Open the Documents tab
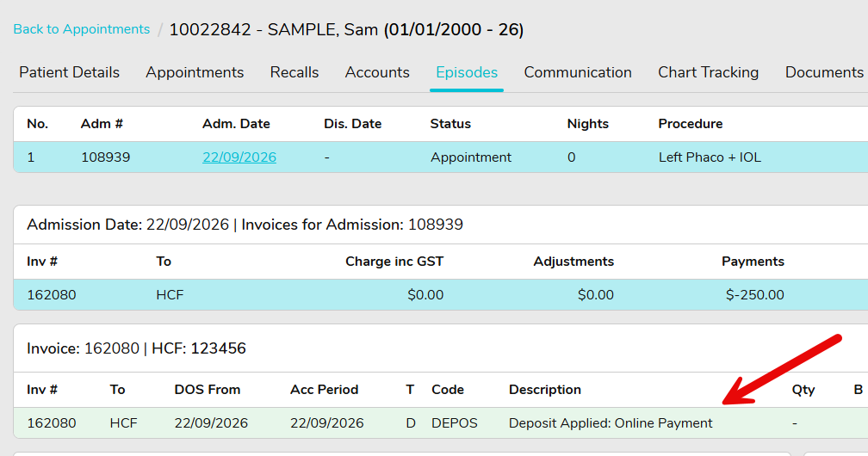This screenshot has height=456, width=868. [x=824, y=72]
